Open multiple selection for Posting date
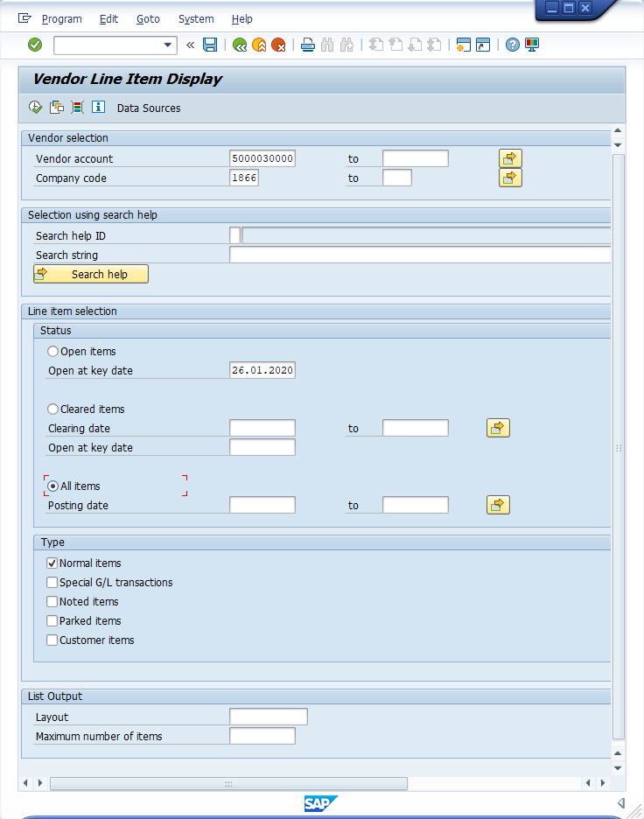The image size is (644, 819). (x=498, y=505)
